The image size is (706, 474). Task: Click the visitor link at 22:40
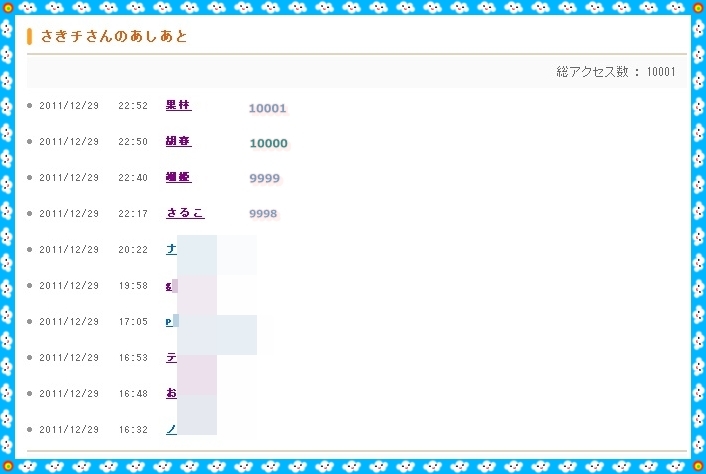178,177
